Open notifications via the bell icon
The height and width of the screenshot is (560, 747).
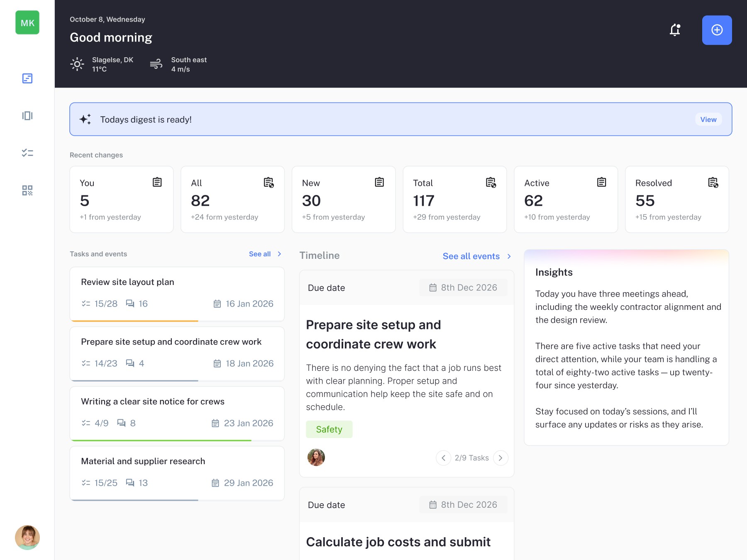[x=675, y=30]
